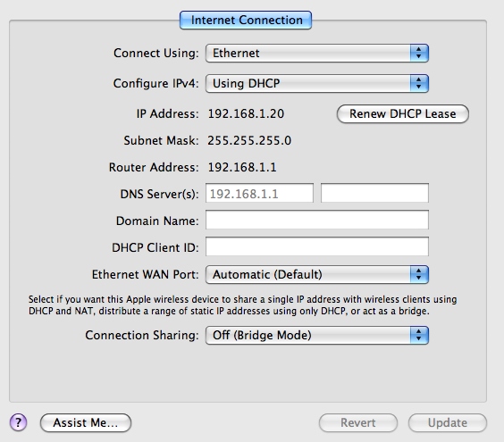Click the connection sharing description paragraph
The height and width of the screenshot is (442, 504).
click(243, 304)
